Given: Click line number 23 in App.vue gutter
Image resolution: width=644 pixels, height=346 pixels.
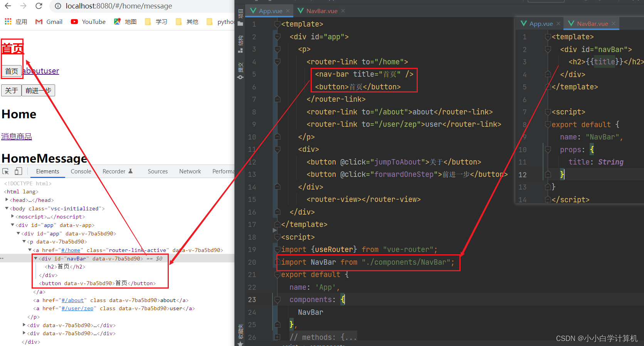Looking at the screenshot, I should coord(252,299).
